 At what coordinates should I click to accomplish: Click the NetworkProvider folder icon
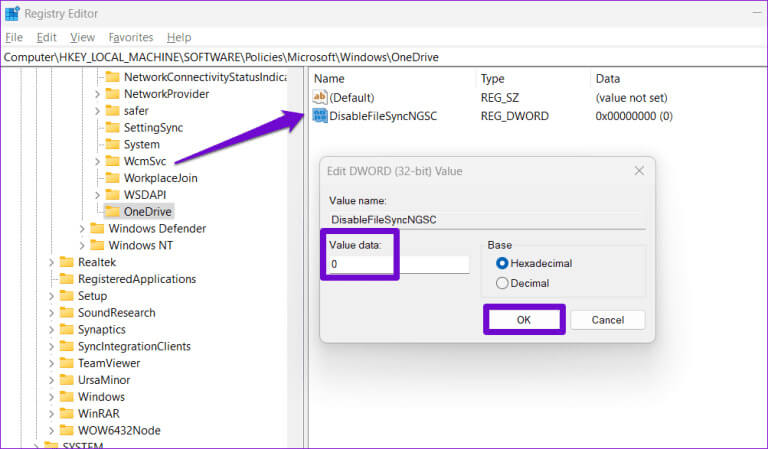click(113, 94)
